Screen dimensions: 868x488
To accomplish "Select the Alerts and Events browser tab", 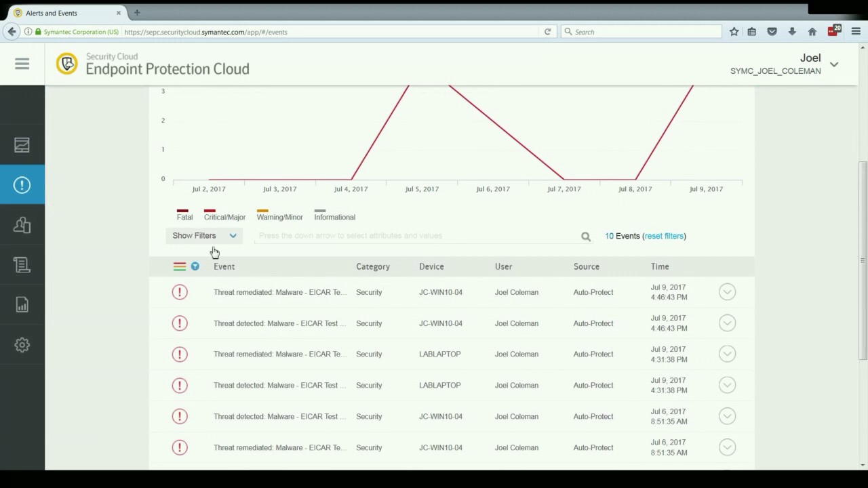I will tap(66, 13).
